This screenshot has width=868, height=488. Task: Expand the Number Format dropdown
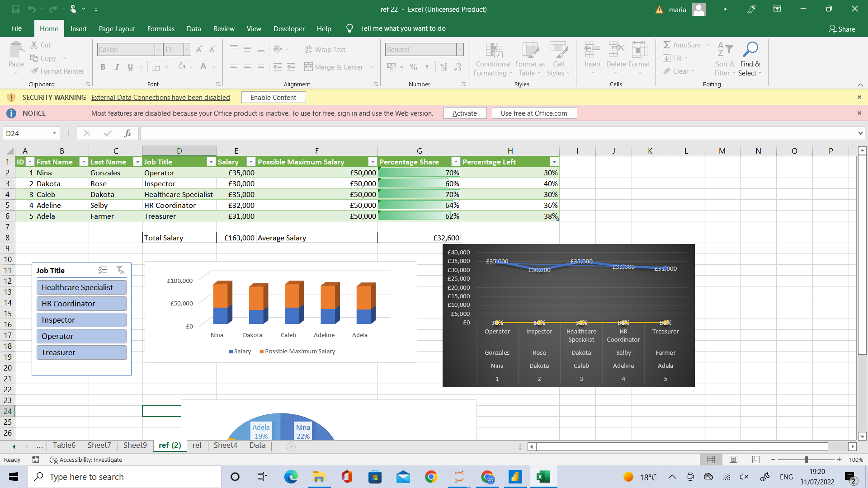[x=459, y=49]
